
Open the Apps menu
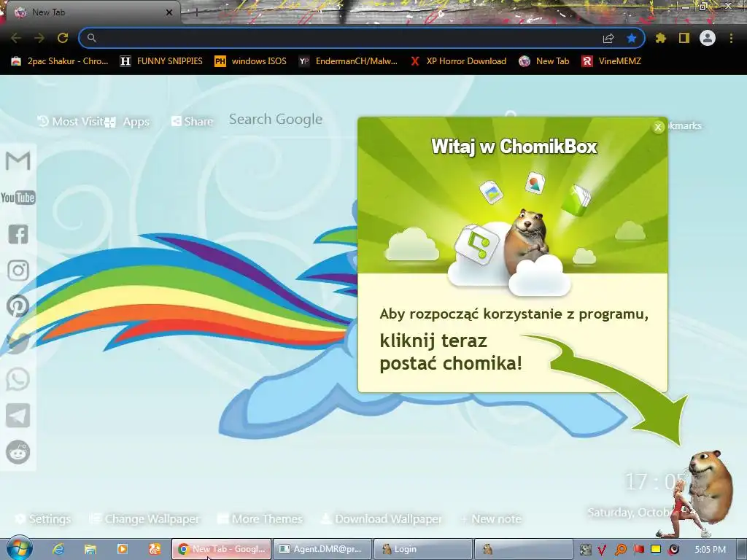[128, 122]
